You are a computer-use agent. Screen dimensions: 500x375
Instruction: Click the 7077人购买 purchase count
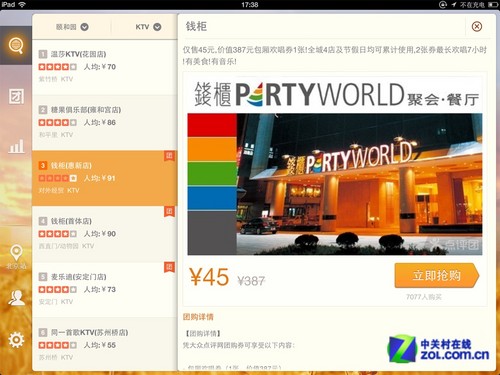click(x=424, y=297)
